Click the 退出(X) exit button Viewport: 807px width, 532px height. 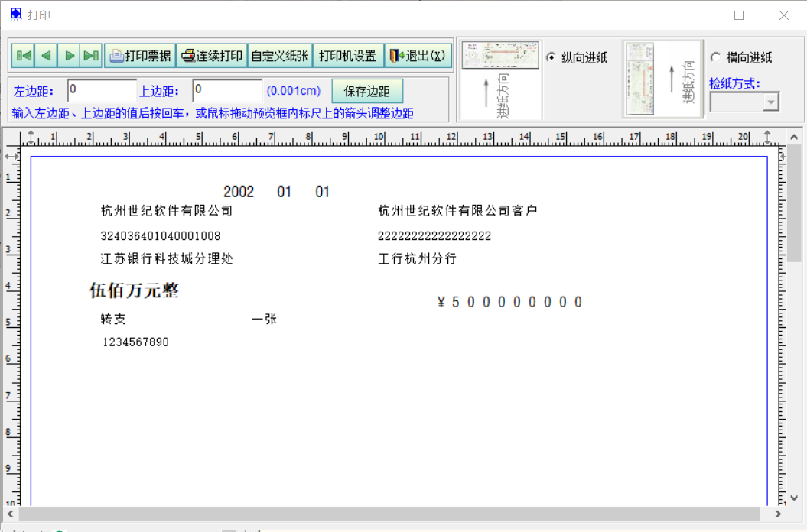click(418, 56)
